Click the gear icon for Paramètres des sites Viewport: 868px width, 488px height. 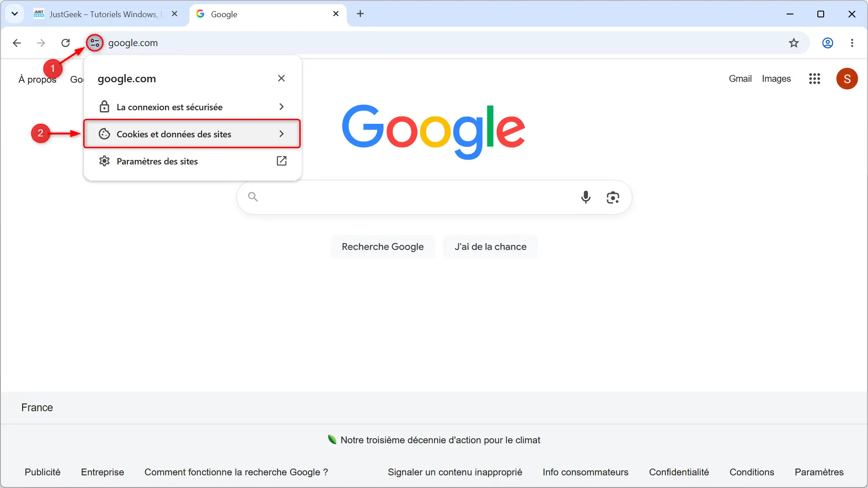(104, 161)
